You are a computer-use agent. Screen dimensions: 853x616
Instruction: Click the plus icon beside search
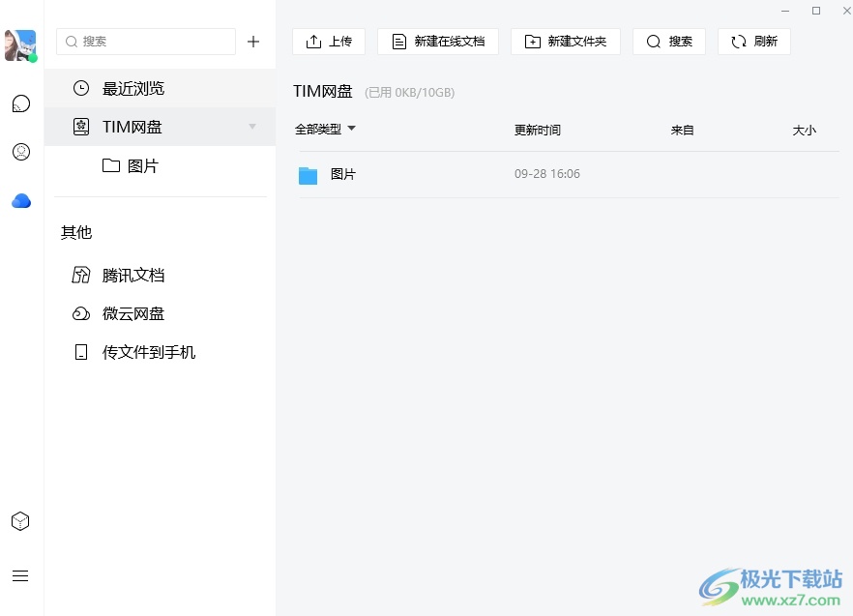[253, 42]
